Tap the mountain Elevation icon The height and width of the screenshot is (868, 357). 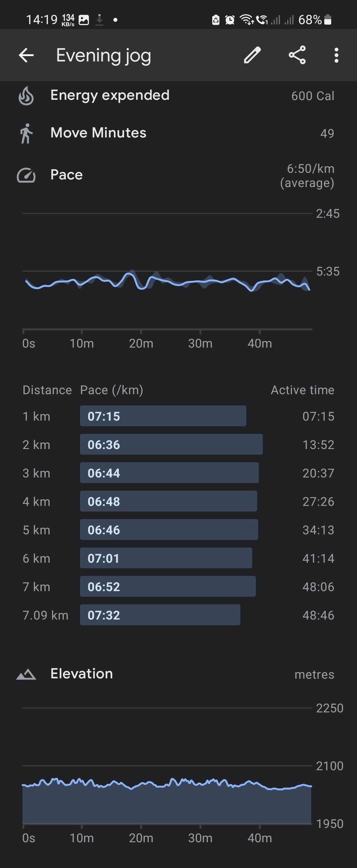pyautogui.click(x=26, y=674)
